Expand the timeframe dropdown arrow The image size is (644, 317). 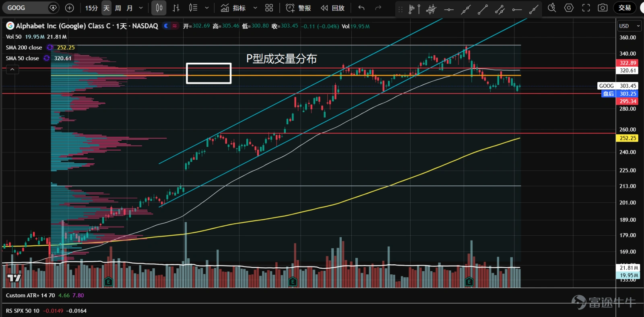coord(141,8)
